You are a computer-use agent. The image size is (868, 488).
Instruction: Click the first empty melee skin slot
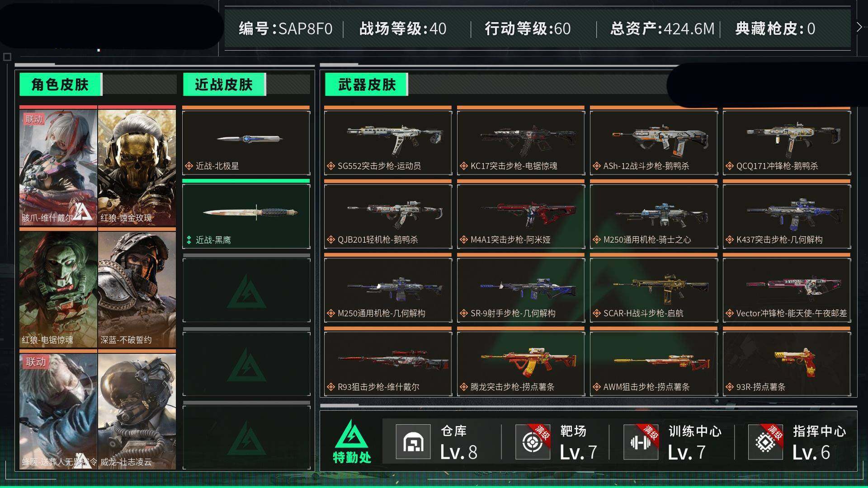[246, 290]
